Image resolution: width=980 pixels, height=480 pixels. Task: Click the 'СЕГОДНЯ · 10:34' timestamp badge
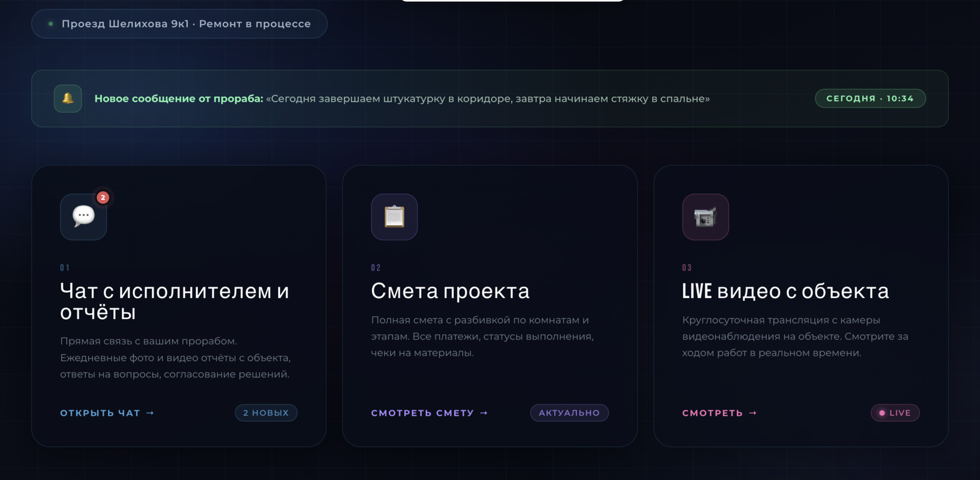coord(870,98)
